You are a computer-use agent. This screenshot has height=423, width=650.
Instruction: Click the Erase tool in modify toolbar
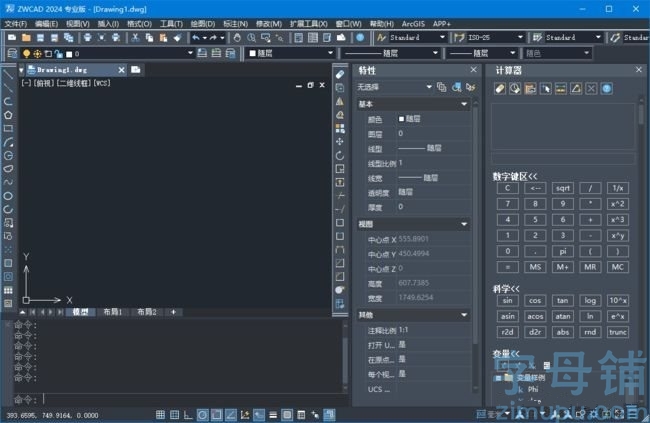point(340,74)
